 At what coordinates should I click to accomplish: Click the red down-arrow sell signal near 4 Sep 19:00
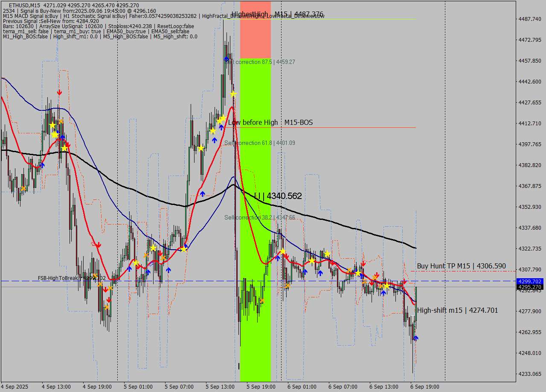(98, 244)
